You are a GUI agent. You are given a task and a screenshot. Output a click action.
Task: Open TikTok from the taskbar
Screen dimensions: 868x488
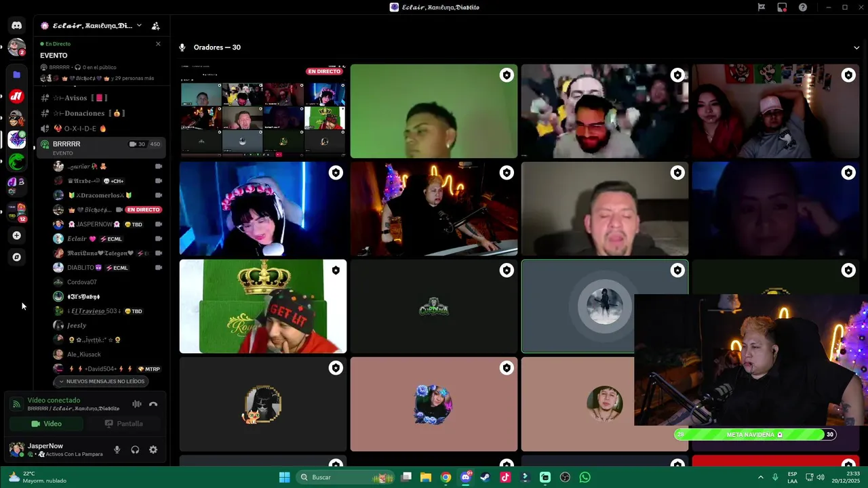click(505, 477)
